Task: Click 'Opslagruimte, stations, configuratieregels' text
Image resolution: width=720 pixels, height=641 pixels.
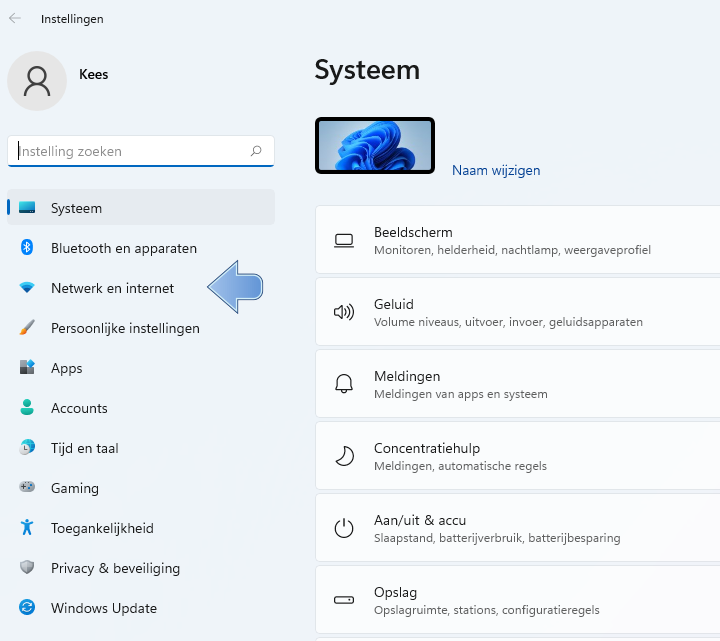Action: pyautogui.click(x=486, y=610)
